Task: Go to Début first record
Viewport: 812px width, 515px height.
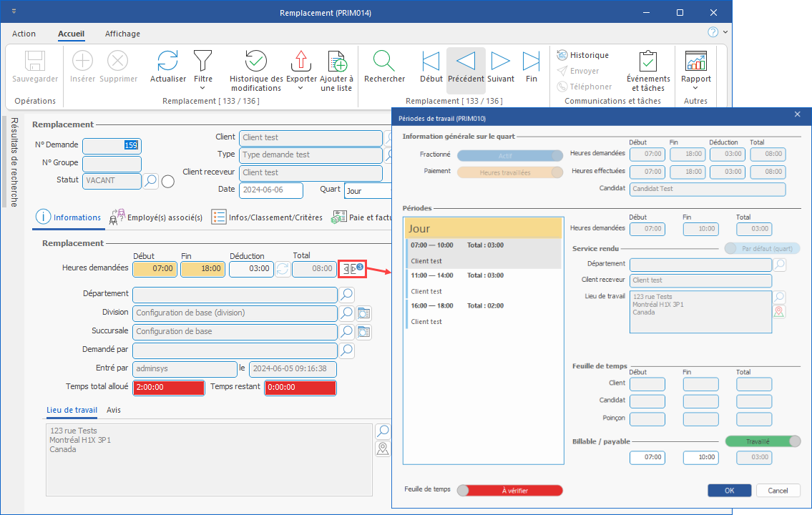Action: 431,62
